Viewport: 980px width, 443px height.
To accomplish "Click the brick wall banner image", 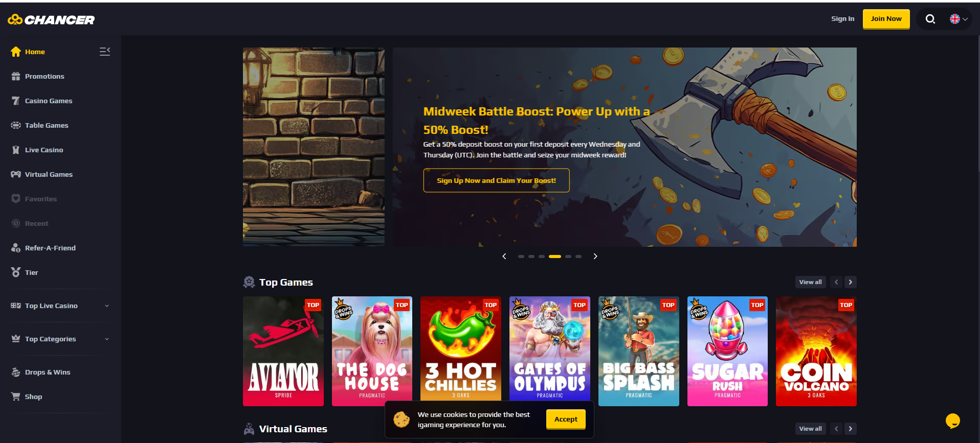I will pos(314,147).
